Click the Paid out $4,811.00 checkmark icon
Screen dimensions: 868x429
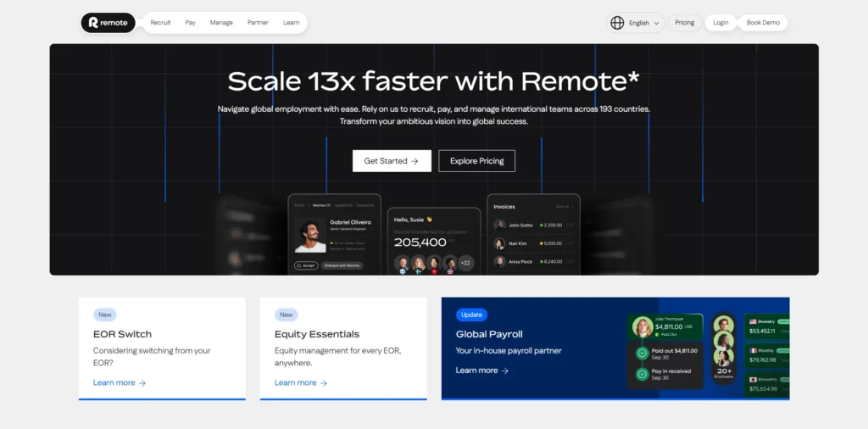coord(643,354)
